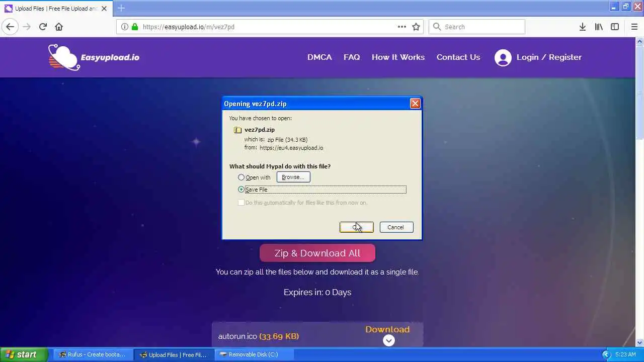This screenshot has width=644, height=362.
Task: Click the user avatar icon beside Login
Action: (x=503, y=58)
